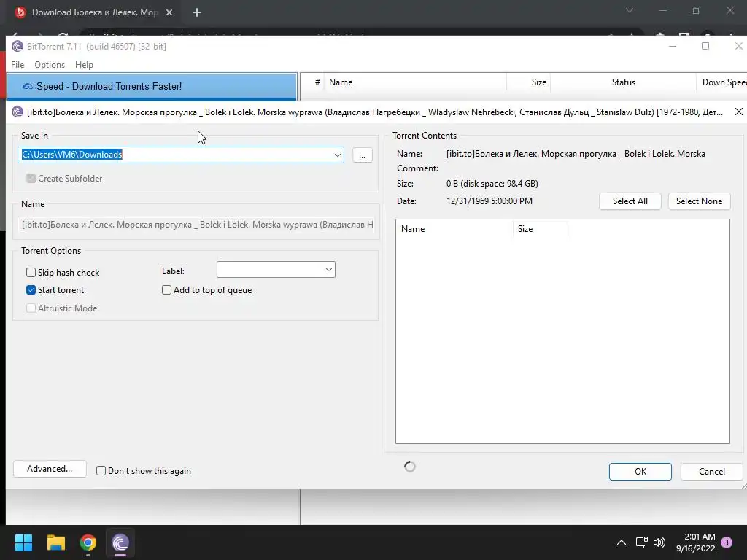Click the Speed lightning icon in sidebar
This screenshot has height=560, width=747.
pyautogui.click(x=28, y=86)
